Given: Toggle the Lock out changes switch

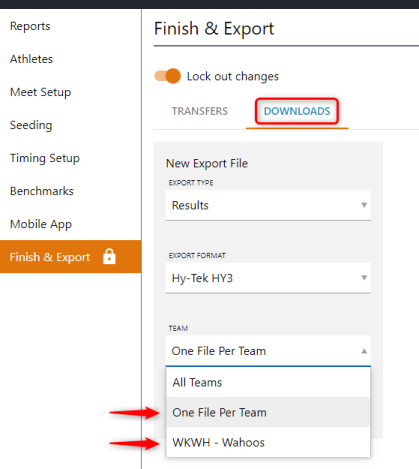Looking at the screenshot, I should click(x=167, y=76).
